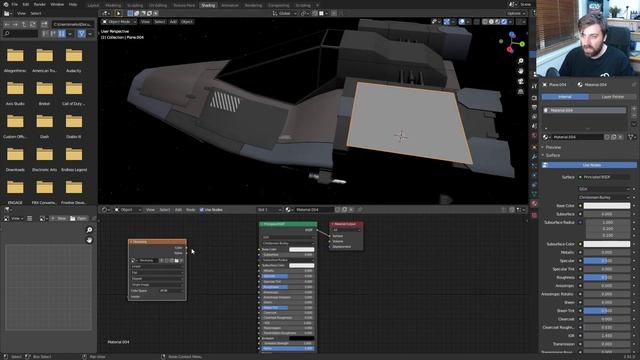Click the navigation gizmo in the viewport
Image resolution: width=640 pixels, height=360 pixels.
click(x=512, y=42)
